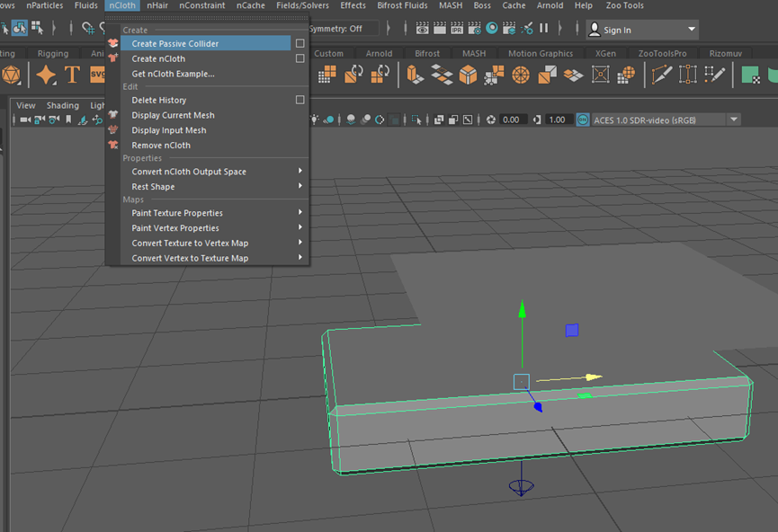Open Delete History option box

300,100
